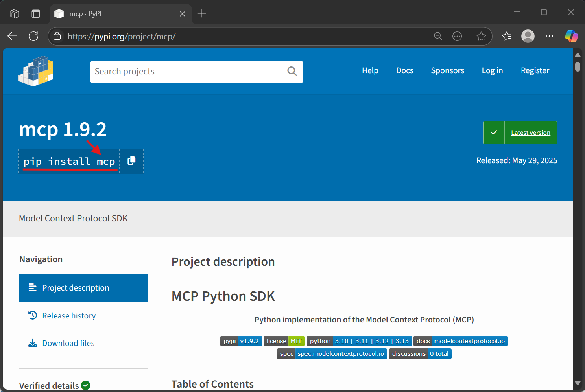The width and height of the screenshot is (585, 392).
Task: Launch the Copilot icon
Action: coord(571,36)
